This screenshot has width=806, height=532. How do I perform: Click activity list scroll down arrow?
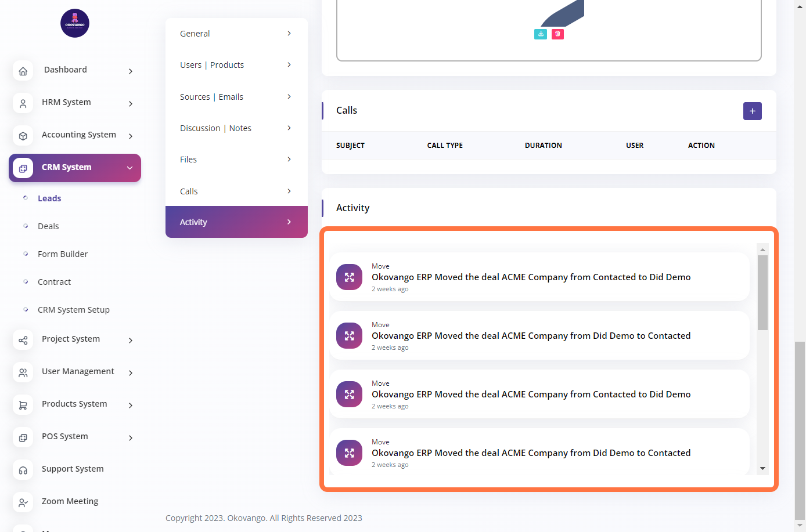[762, 468]
